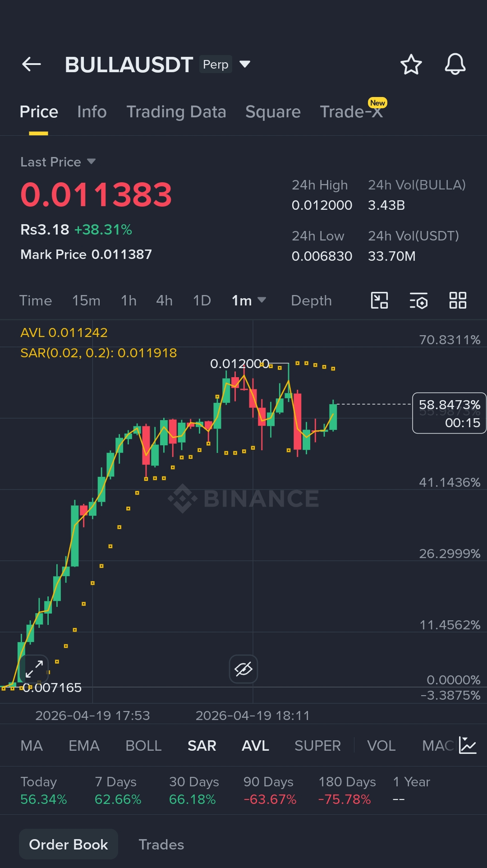Open the multi-chart grid layout icon
Image resolution: width=487 pixels, height=868 pixels.
point(458,300)
